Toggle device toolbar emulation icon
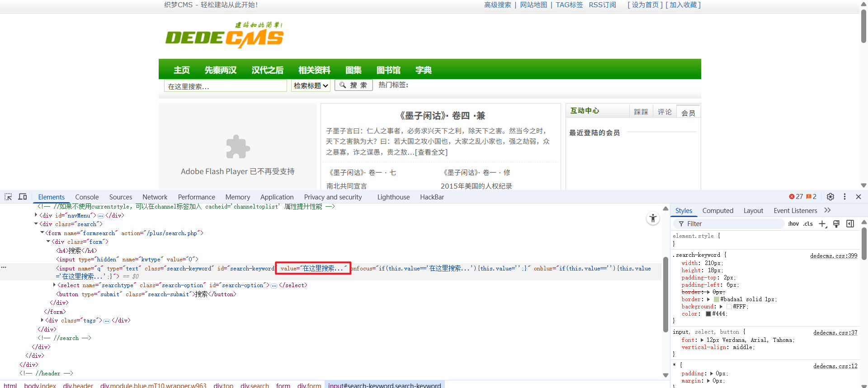The width and height of the screenshot is (868, 388). (23, 197)
